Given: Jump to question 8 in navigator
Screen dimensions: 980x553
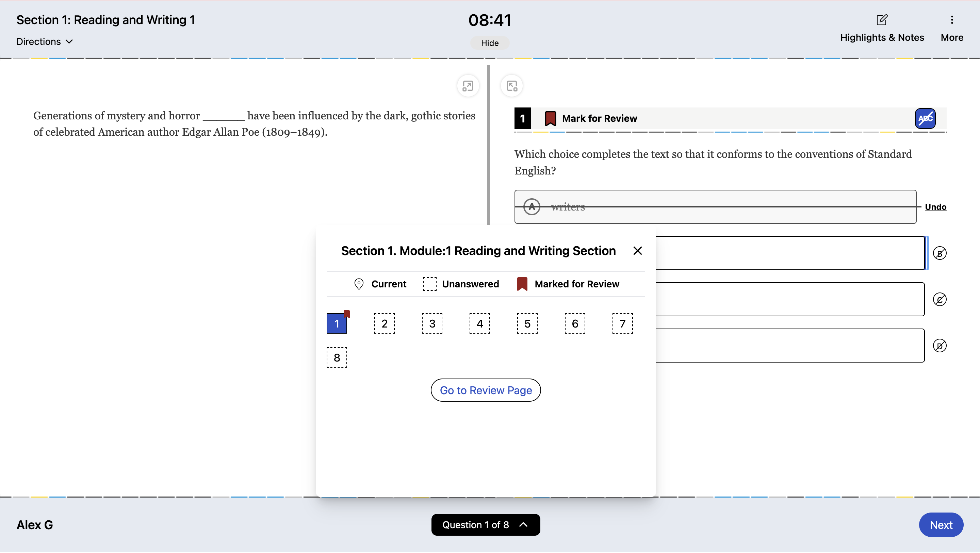Looking at the screenshot, I should pos(337,358).
